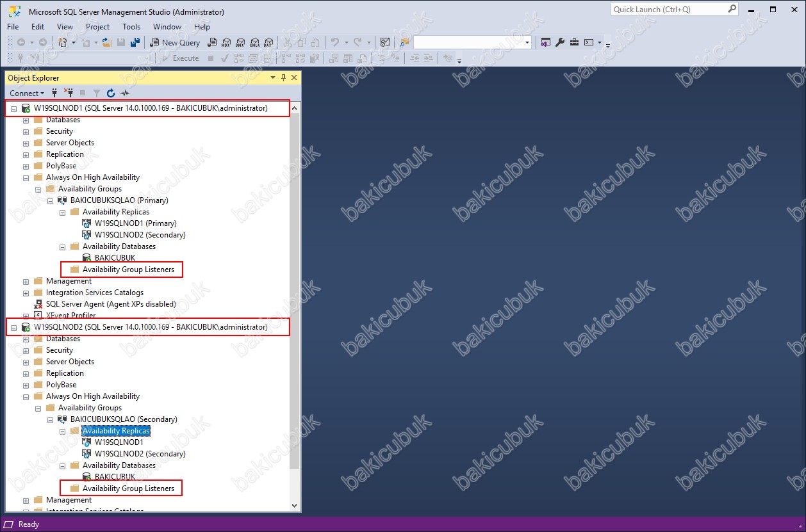
Task: Click Object Explorer scrollbar down arrow
Action: (x=295, y=506)
